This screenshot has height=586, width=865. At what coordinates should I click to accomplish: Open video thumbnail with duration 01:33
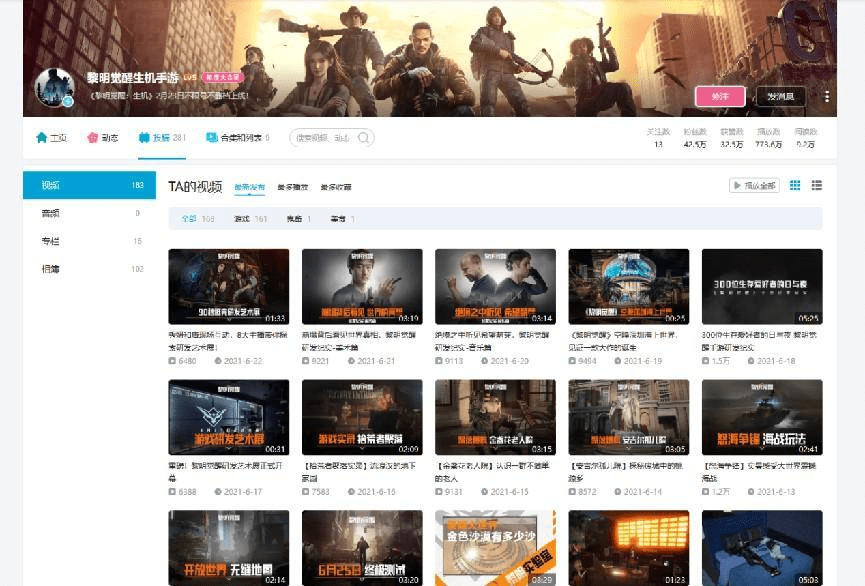228,286
